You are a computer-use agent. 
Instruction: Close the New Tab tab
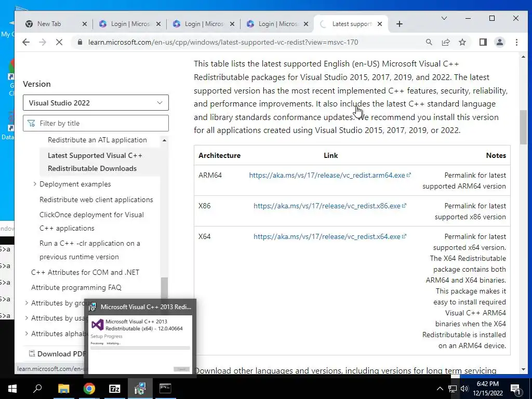tap(85, 24)
